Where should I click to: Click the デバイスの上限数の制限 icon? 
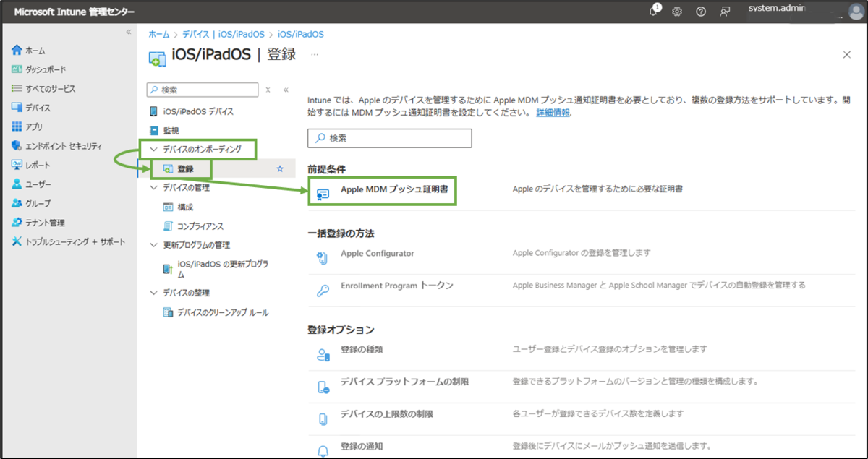[323, 419]
